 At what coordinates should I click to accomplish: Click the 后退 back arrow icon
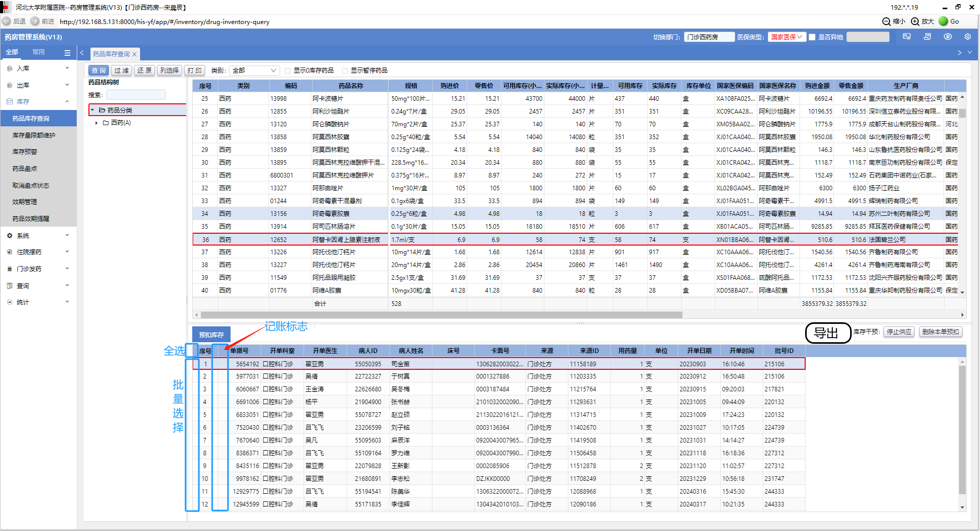click(x=7, y=21)
